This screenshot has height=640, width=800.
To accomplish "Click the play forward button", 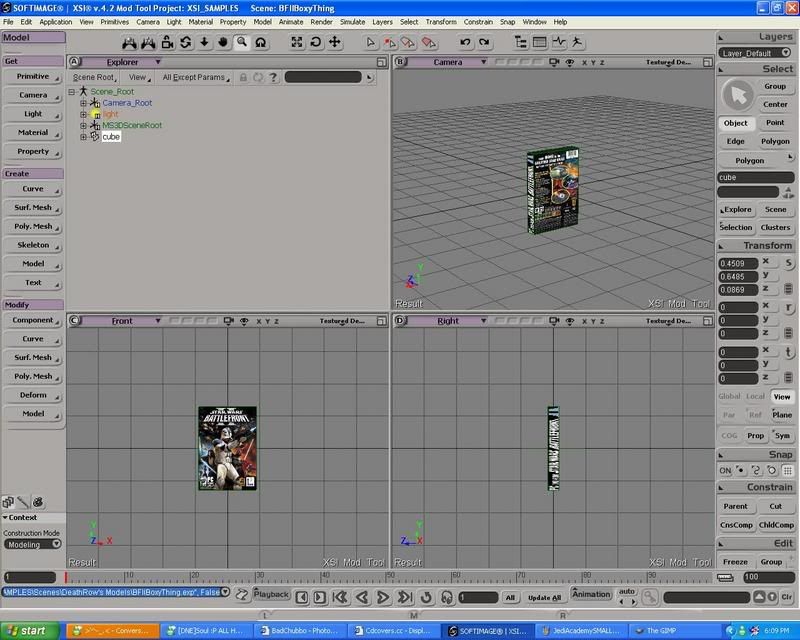I will tap(383, 597).
